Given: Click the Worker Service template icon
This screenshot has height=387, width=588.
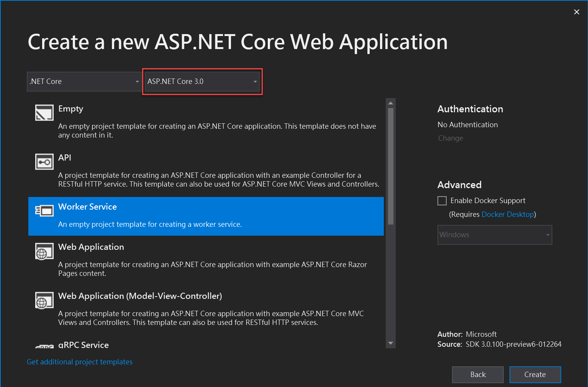Looking at the screenshot, I should [x=44, y=210].
